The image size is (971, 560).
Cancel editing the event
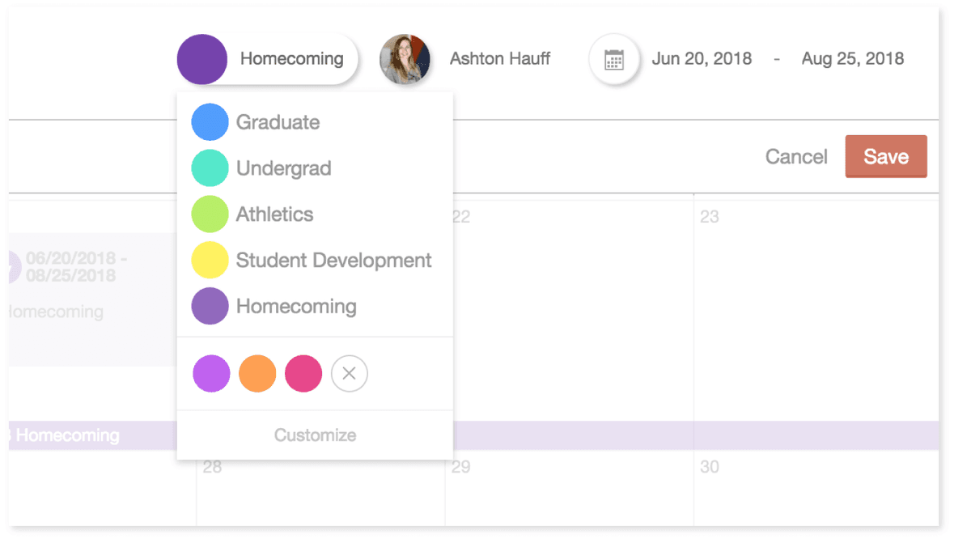[796, 156]
